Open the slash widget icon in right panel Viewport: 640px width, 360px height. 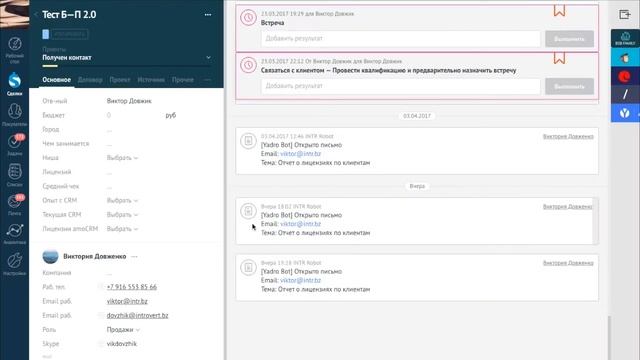pyautogui.click(x=625, y=95)
